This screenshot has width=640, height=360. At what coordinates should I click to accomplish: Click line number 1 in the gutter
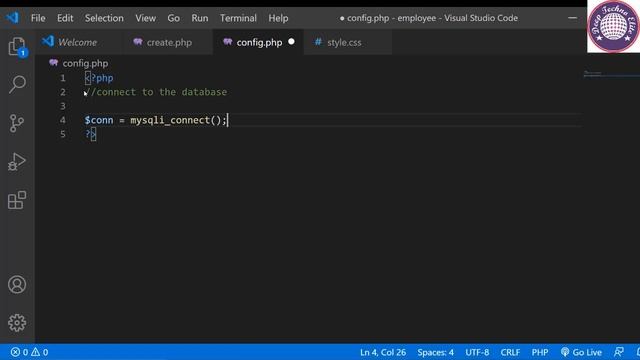63,78
